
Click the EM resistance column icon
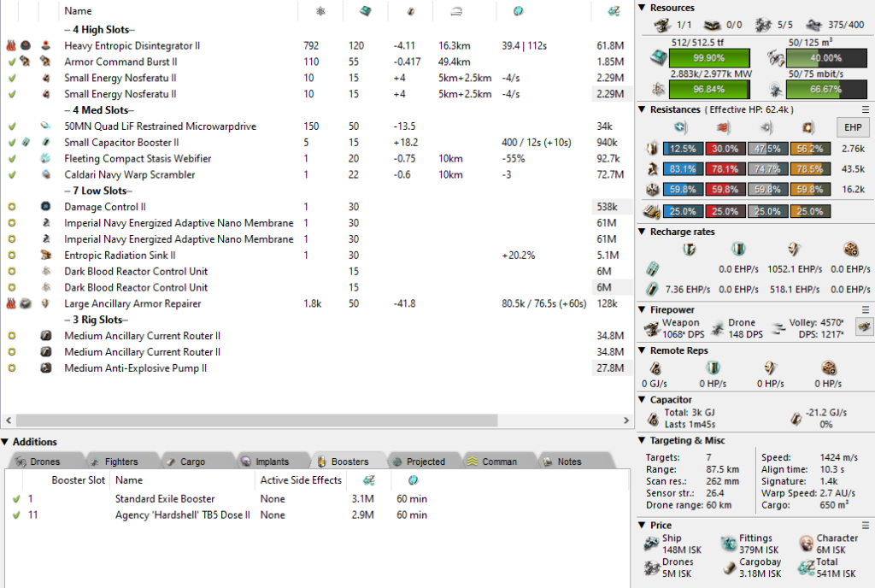click(681, 127)
